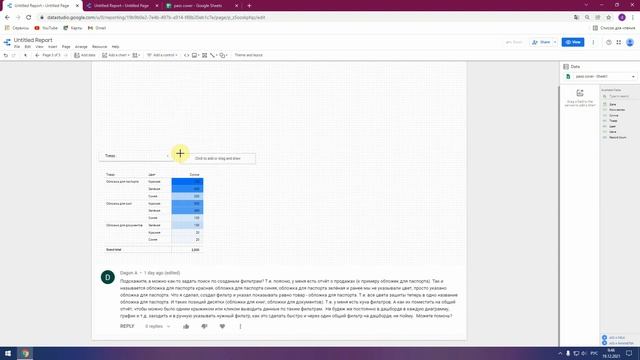
Task: Click the Redo arrow in toolbar
Action: click(13, 55)
